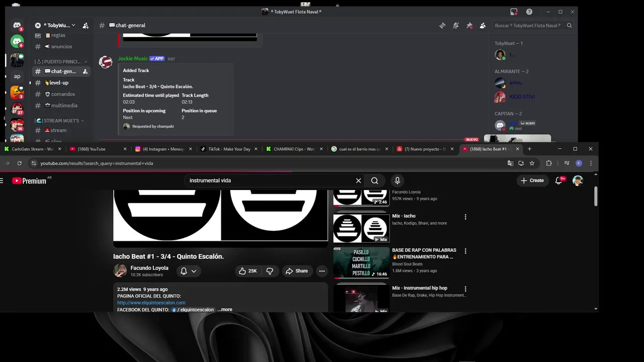
Task: Expand TobyWuet server name dropdown
Action: [73, 25]
